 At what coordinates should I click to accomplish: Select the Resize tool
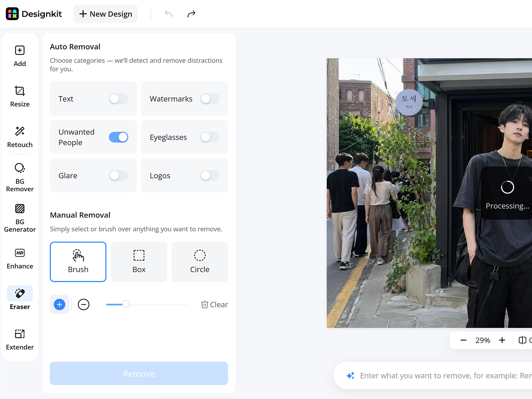[x=20, y=96]
